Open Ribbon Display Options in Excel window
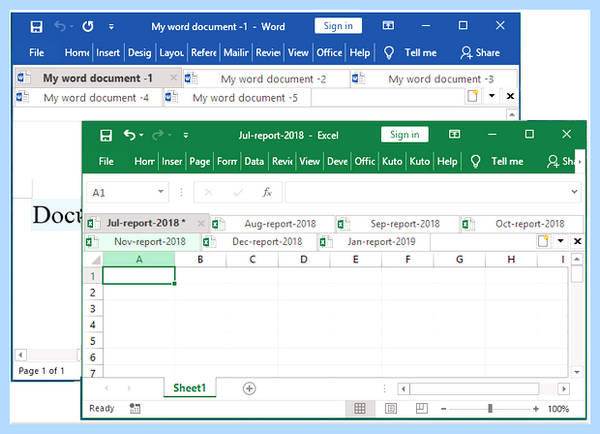The image size is (600, 434). [454, 134]
